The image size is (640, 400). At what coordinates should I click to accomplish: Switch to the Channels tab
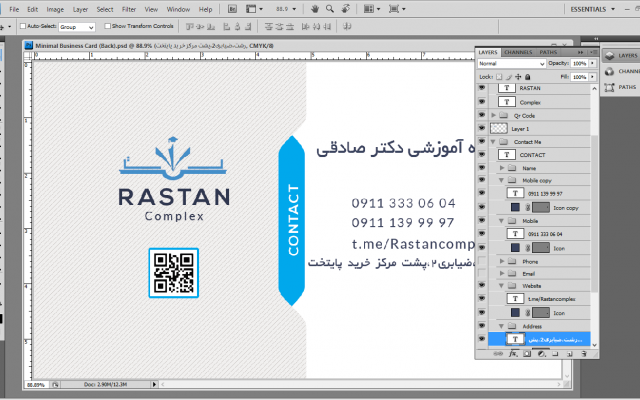518,52
